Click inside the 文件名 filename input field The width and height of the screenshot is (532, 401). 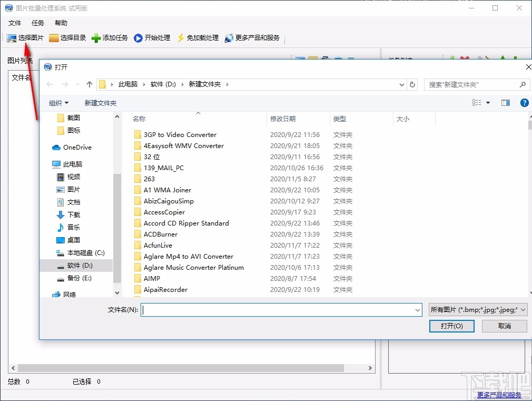263,310
